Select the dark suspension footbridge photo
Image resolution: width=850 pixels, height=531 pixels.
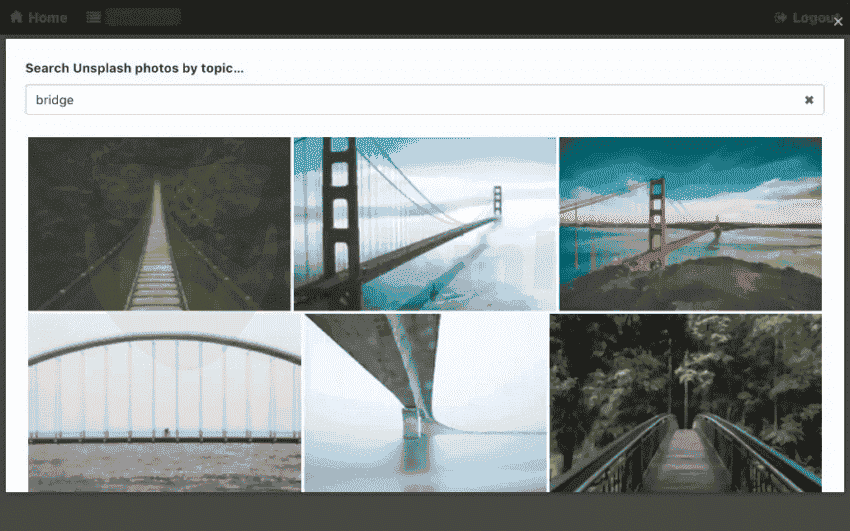pyautogui.click(x=159, y=224)
